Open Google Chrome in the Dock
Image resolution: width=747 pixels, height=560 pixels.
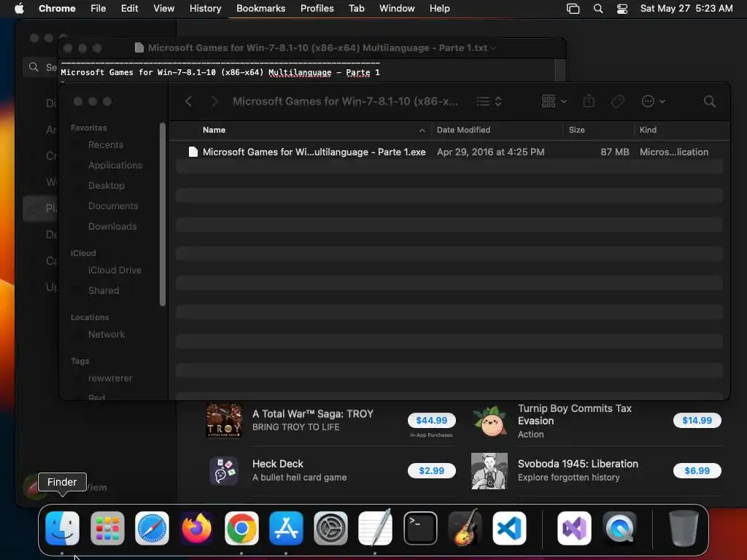pos(241,528)
